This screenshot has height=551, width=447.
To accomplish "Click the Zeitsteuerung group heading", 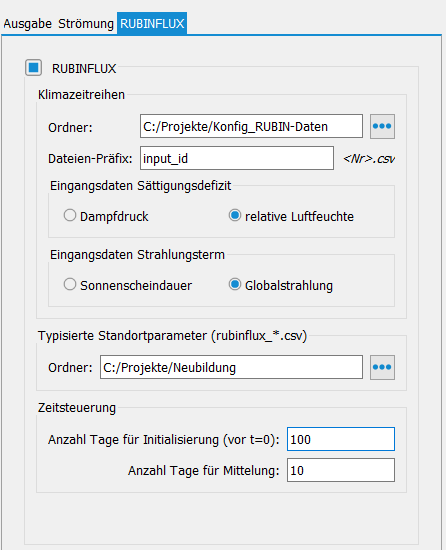I will [77, 408].
